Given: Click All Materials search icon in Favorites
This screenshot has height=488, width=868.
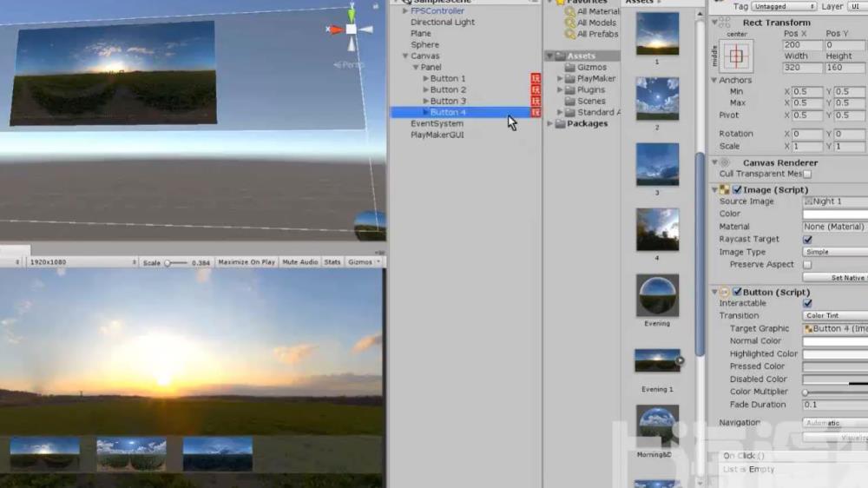Looking at the screenshot, I should 569,11.
